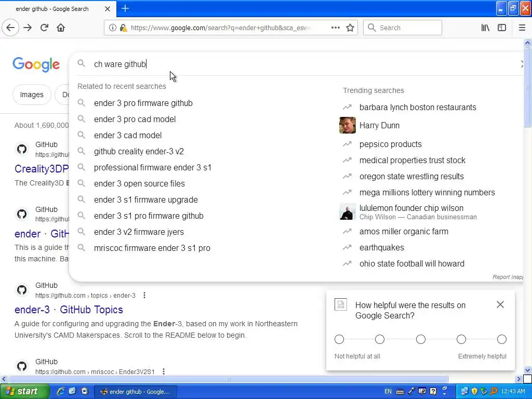
Task: Open trending search 'pepsico products'
Action: point(391,144)
